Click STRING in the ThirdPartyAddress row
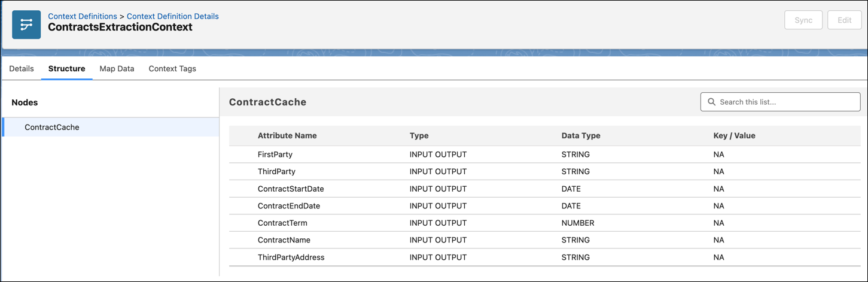This screenshot has width=868, height=282. pos(575,257)
